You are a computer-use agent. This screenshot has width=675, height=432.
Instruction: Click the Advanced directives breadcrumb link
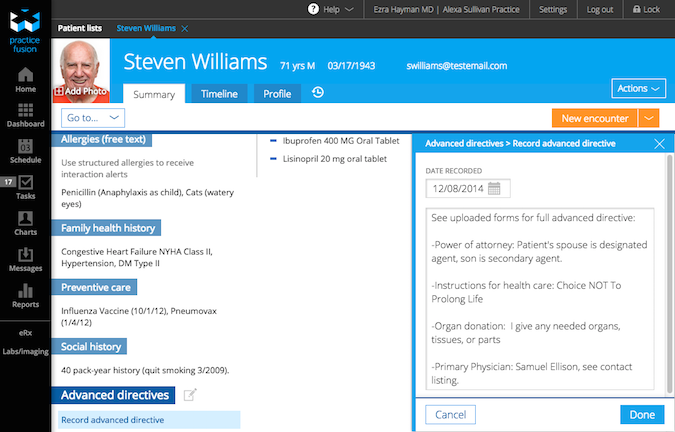pos(464,144)
